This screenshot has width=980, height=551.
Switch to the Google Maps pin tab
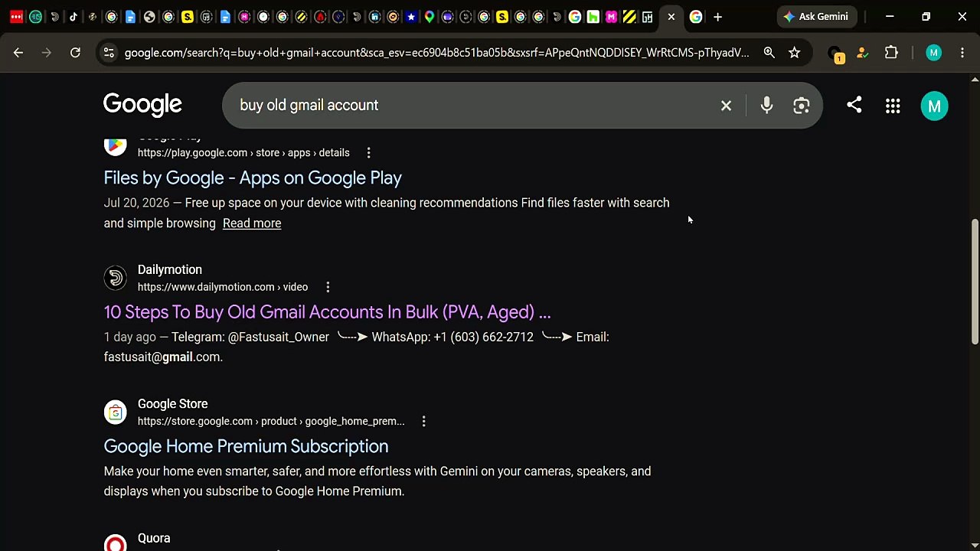[430, 17]
